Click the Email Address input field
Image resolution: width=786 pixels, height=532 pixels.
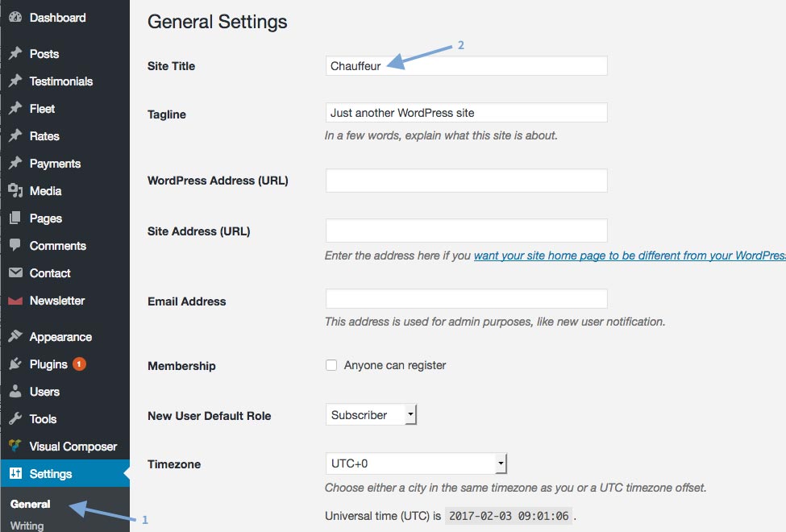pos(466,299)
